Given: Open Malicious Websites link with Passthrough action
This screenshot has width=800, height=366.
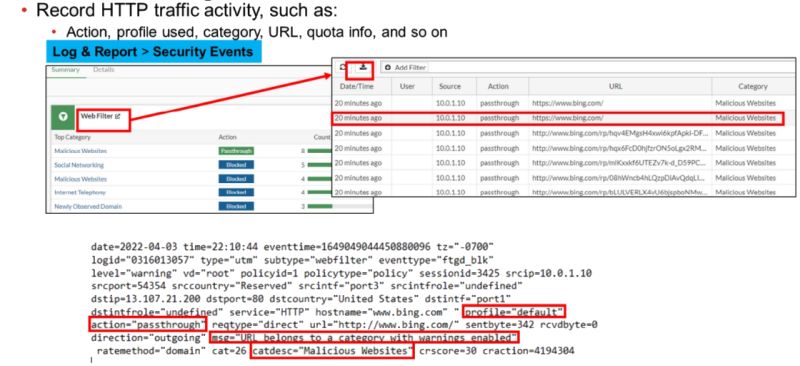Looking at the screenshot, I should [81, 151].
